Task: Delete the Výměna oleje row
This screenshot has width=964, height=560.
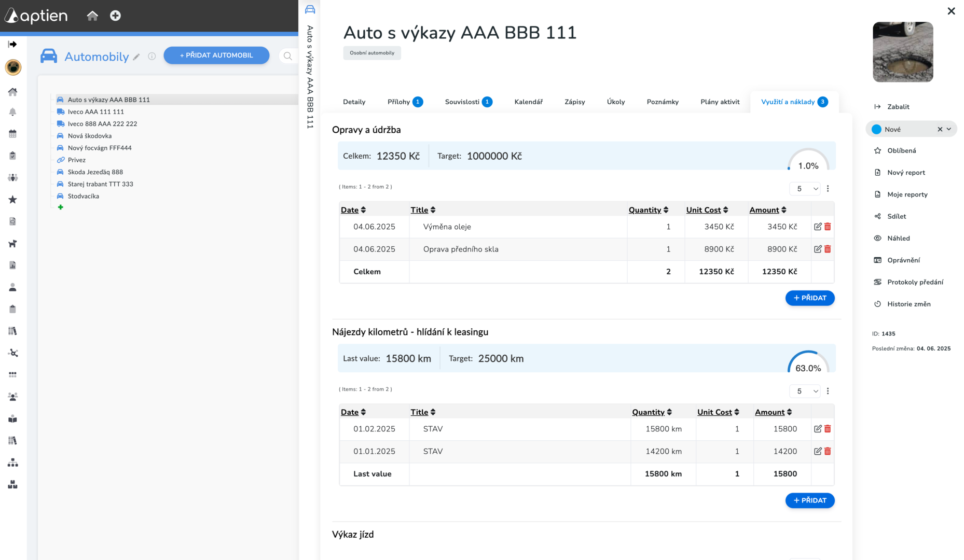Action: (828, 227)
